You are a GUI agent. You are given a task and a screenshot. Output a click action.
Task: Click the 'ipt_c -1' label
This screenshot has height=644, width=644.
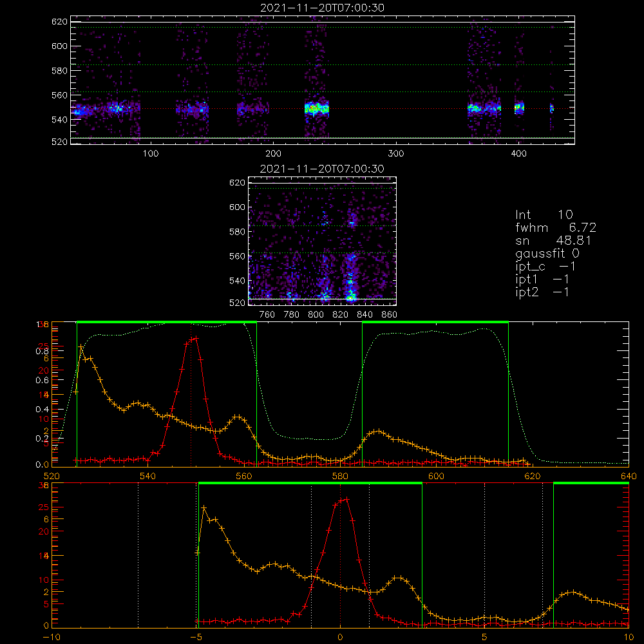545,267
